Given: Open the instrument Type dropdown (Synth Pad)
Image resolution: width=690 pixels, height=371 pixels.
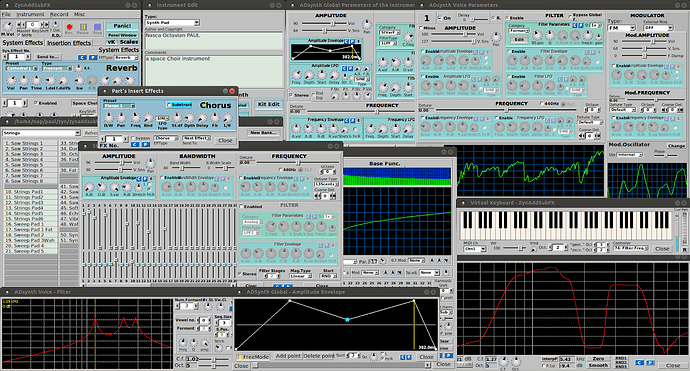Looking at the screenshot, I should (172, 22).
